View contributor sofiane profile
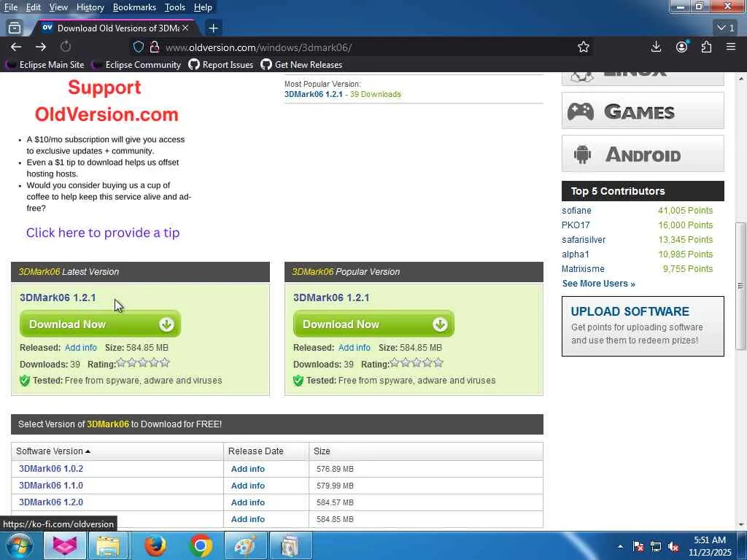 [x=576, y=211]
